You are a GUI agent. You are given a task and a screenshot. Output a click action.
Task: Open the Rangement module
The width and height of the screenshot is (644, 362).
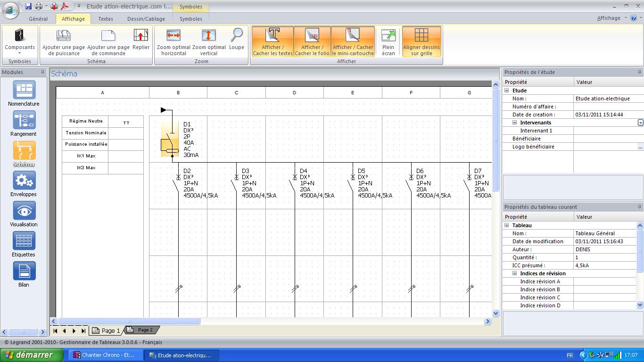24,123
